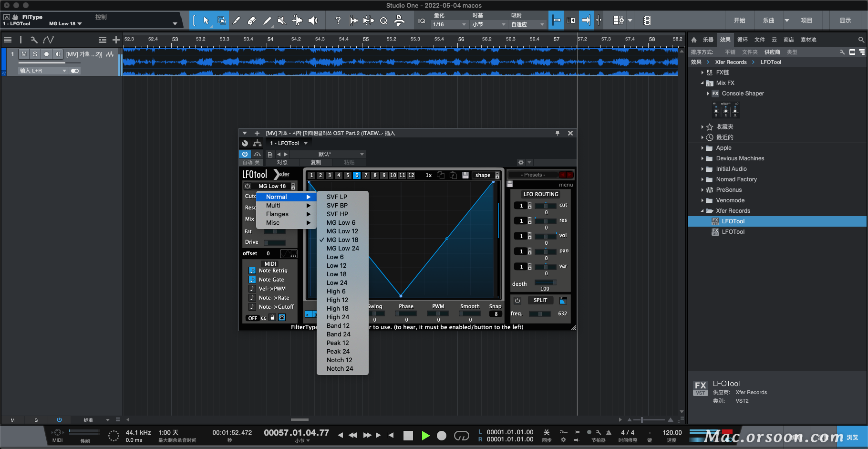The width and height of the screenshot is (868, 449).
Task: Select the Zoom tool with the magnifier icon
Action: point(383,20)
